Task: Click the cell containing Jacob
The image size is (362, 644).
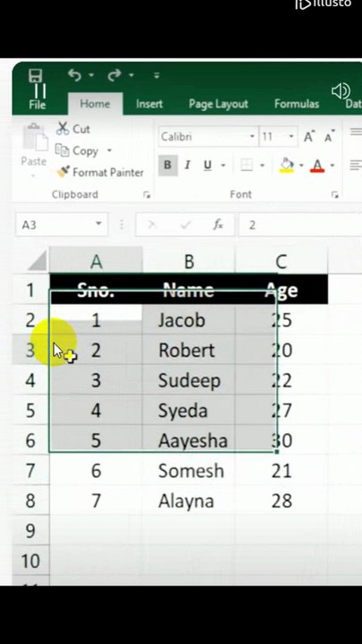Action: 189,320
